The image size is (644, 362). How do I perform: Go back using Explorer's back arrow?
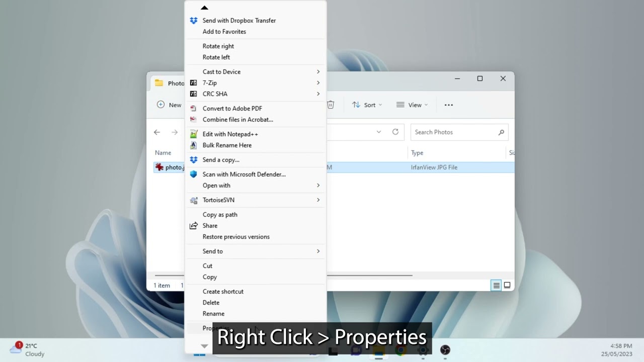pyautogui.click(x=157, y=132)
